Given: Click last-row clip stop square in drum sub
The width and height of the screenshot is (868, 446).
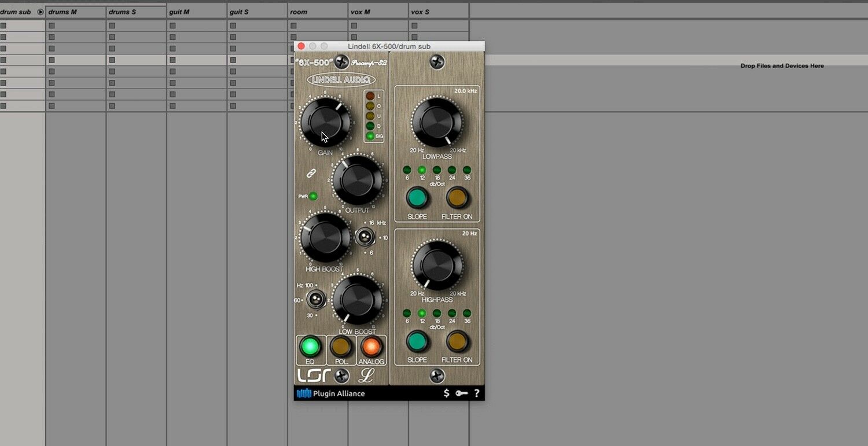Looking at the screenshot, I should 3,106.
